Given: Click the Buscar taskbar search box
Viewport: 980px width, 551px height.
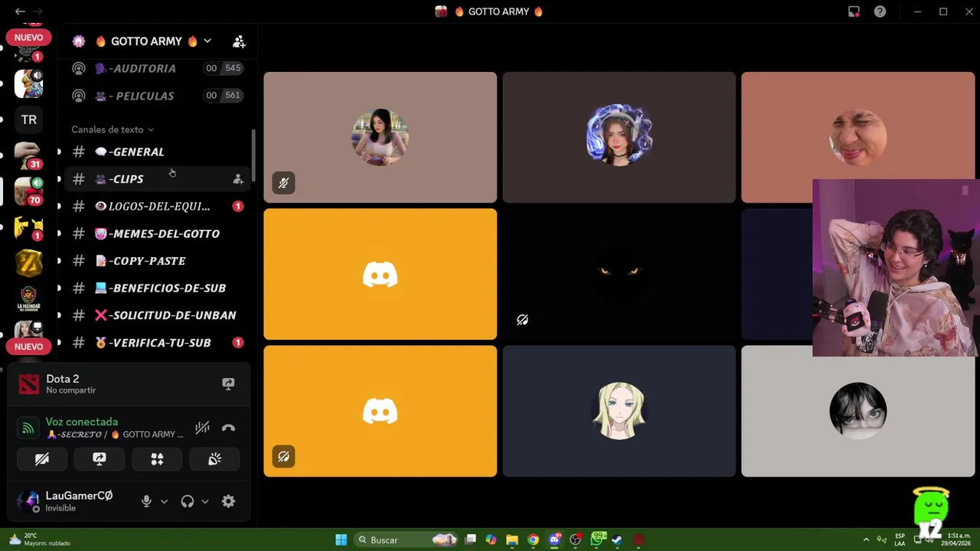Looking at the screenshot, I should click(x=407, y=540).
